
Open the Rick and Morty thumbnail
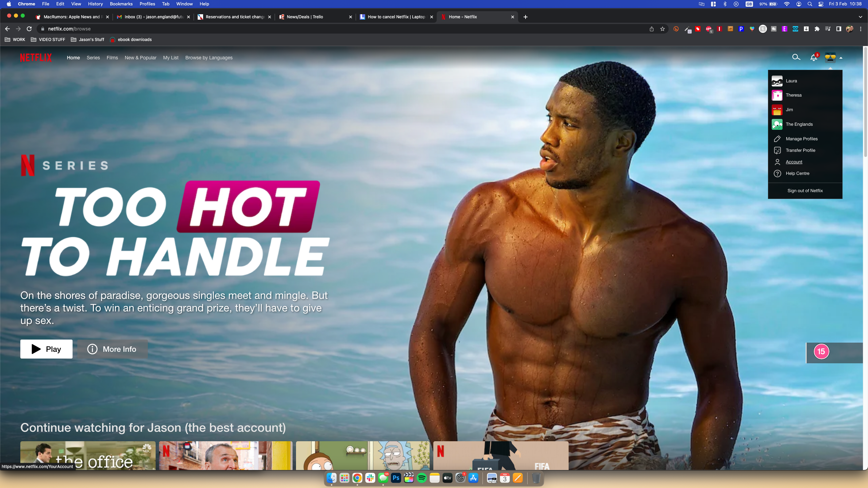[363, 455]
